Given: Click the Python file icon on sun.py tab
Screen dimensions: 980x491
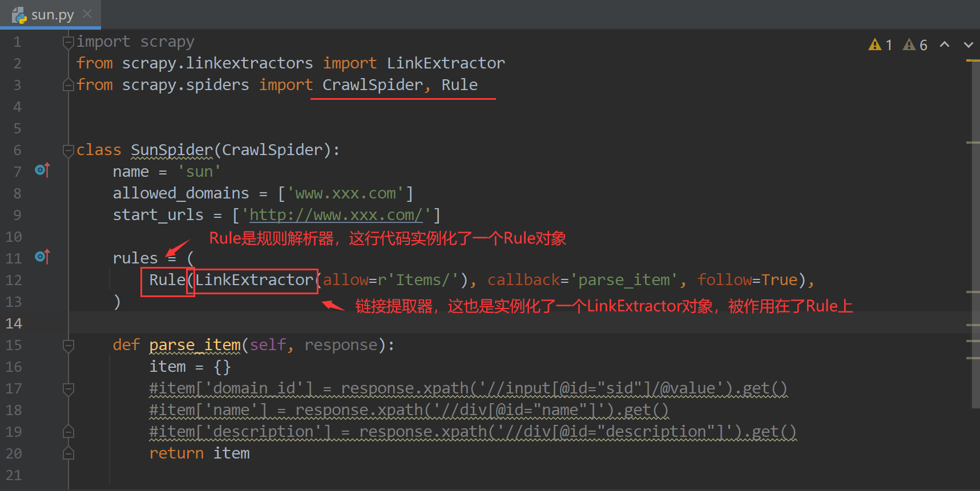Looking at the screenshot, I should click(19, 15).
